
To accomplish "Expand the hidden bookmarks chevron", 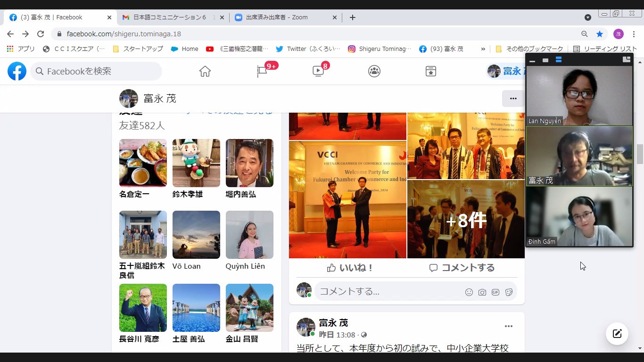I will [483, 49].
